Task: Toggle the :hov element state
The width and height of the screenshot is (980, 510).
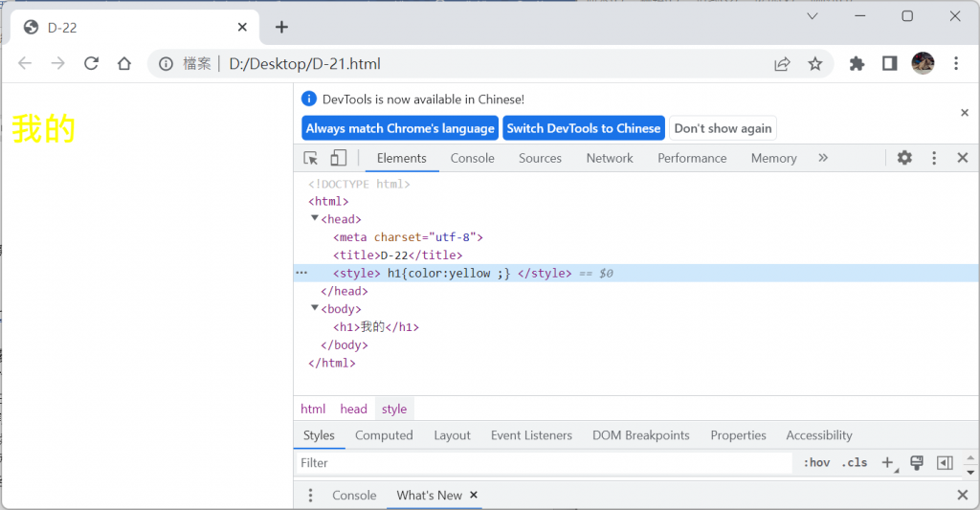Action: (x=816, y=462)
